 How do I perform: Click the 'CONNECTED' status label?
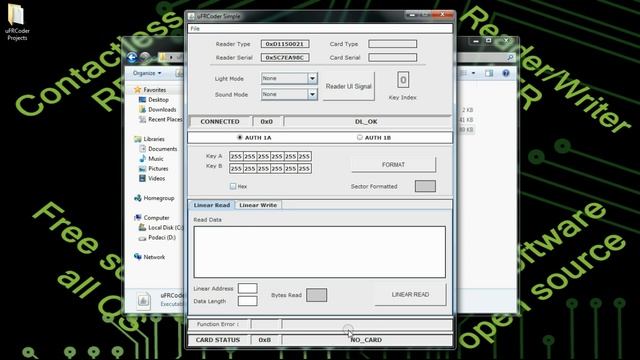[x=220, y=122]
